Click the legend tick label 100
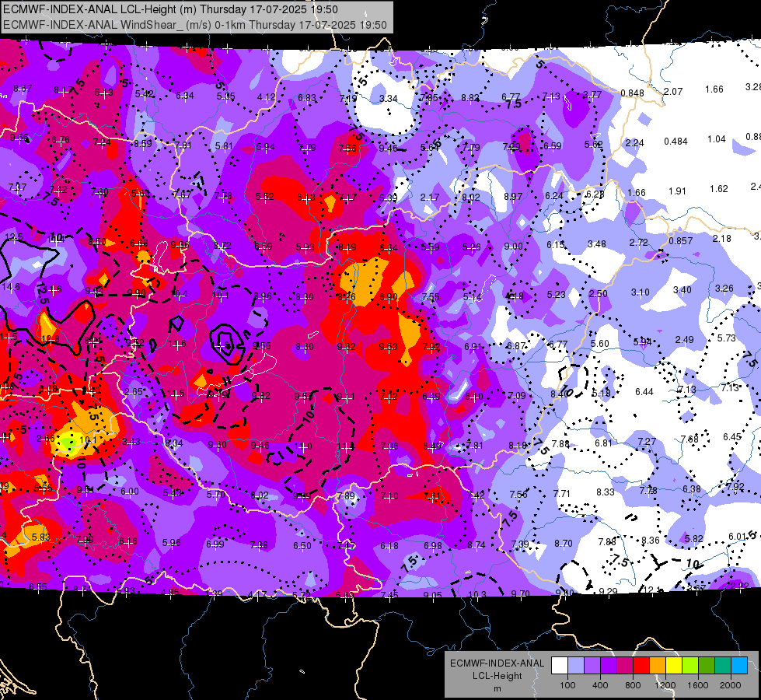 click(x=567, y=685)
